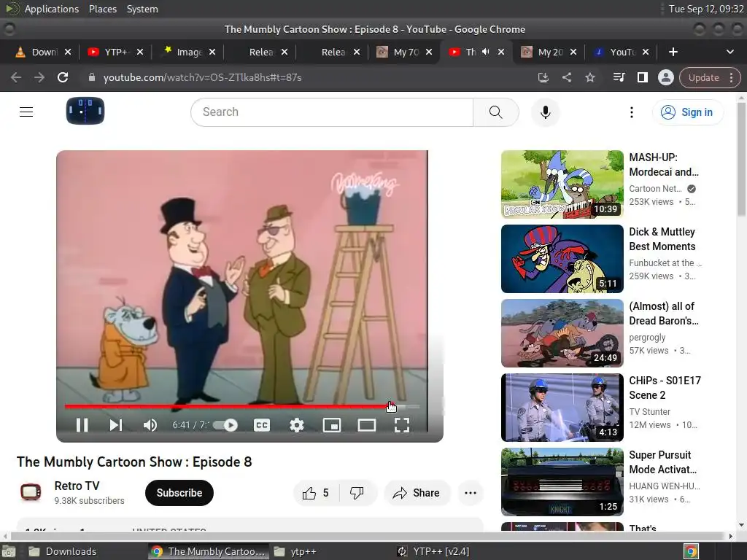
Task: Share the video
Action: click(x=417, y=493)
